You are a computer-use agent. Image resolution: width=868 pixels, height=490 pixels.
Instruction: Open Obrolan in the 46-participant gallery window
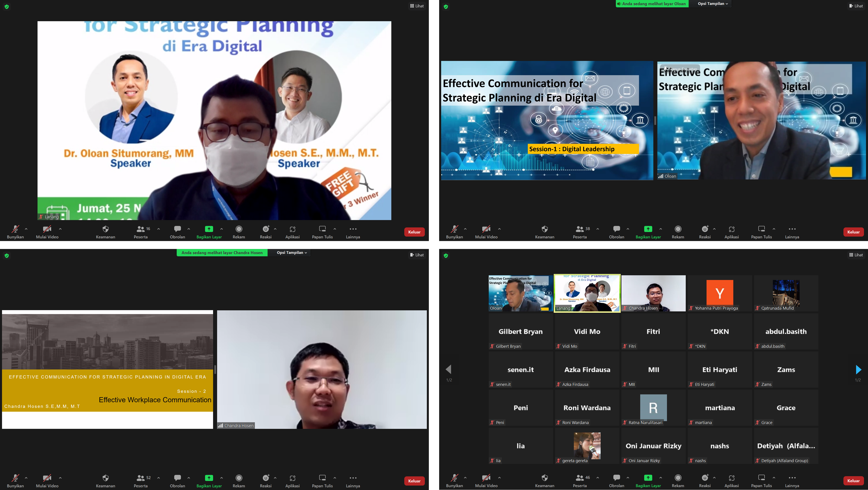616,481
